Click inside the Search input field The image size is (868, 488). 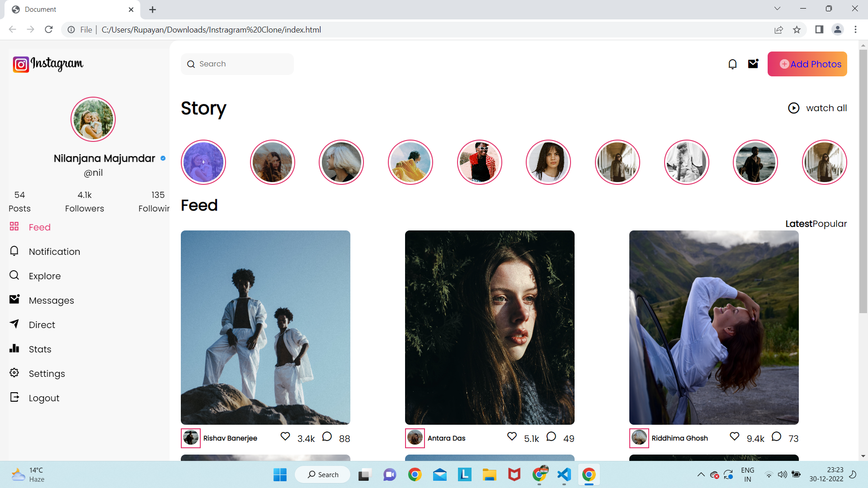(237, 64)
